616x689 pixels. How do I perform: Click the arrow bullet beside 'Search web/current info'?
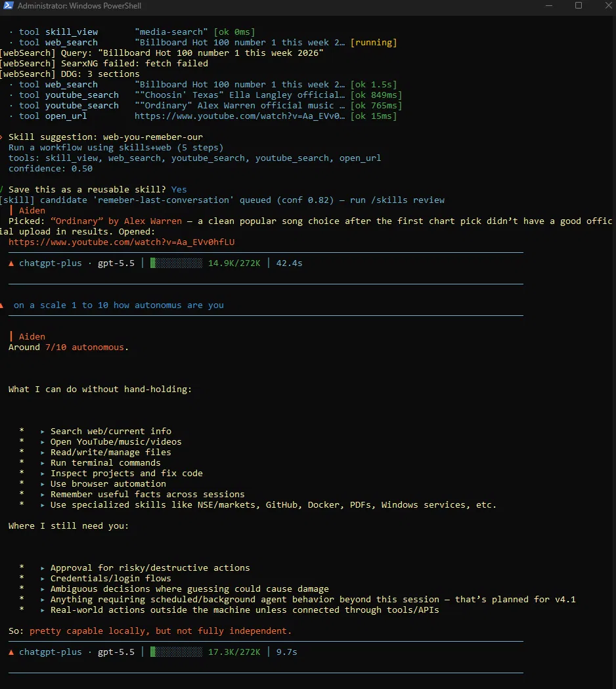tap(43, 432)
